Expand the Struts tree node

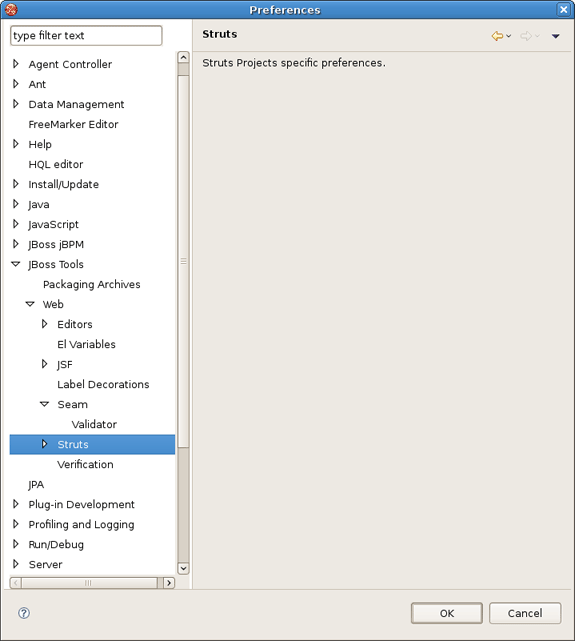point(45,444)
